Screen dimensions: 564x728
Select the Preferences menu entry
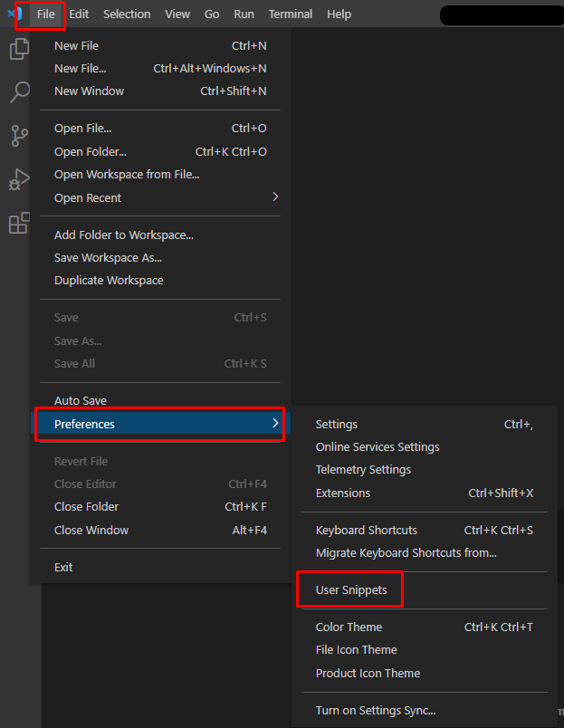point(160,424)
